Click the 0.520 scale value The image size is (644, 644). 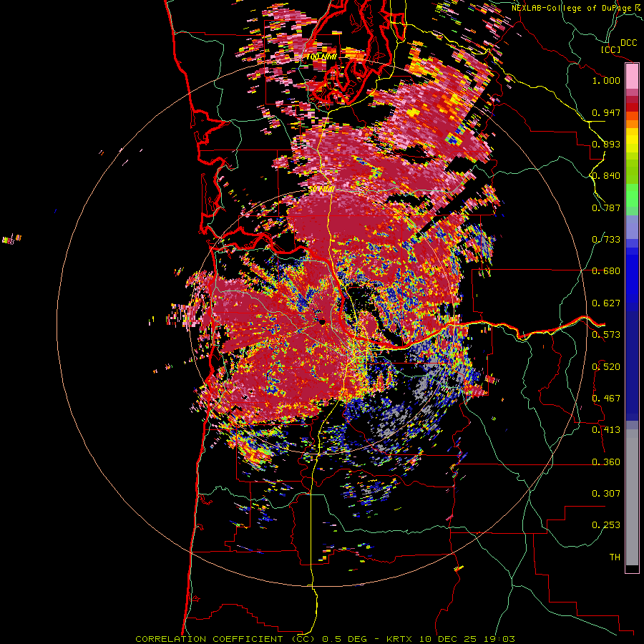tap(606, 367)
